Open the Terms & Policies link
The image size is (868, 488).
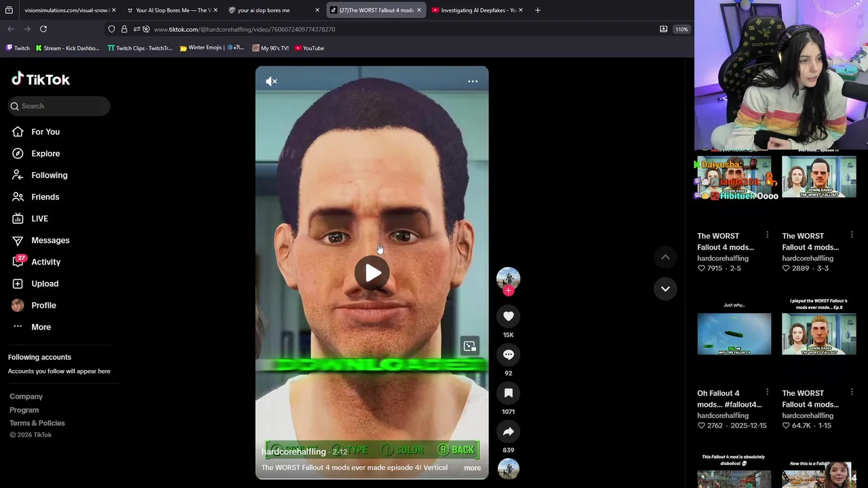tap(37, 423)
